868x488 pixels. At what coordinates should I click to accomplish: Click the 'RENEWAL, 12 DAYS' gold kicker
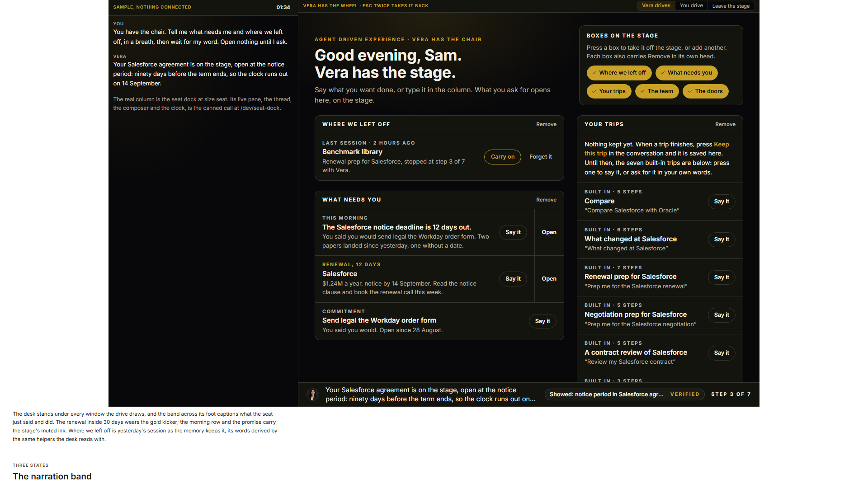[x=351, y=265]
